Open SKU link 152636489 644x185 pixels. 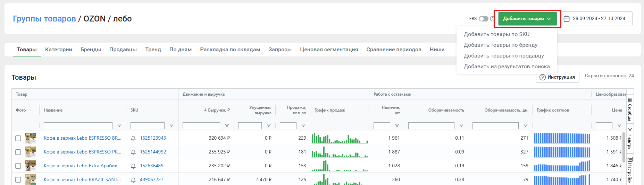pos(151,166)
